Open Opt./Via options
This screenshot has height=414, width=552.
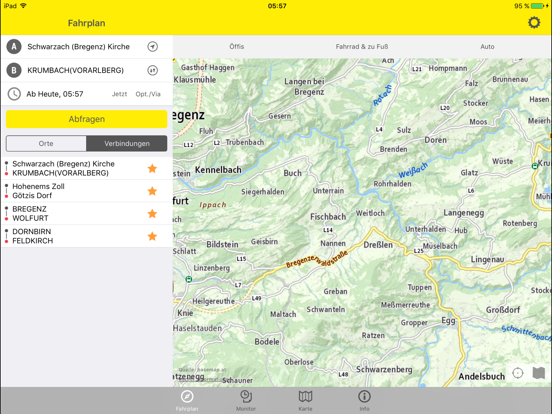(x=148, y=94)
